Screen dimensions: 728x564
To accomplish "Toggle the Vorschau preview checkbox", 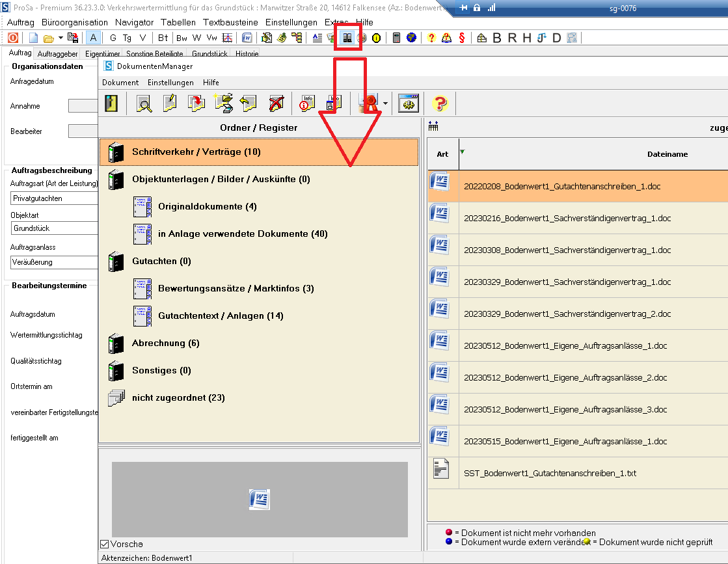I will pos(105,544).
